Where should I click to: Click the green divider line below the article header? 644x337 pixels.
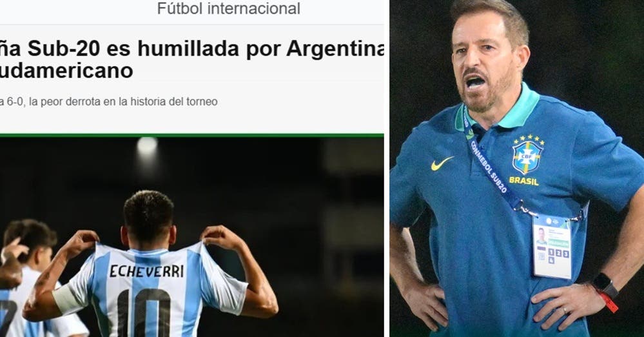point(192,135)
